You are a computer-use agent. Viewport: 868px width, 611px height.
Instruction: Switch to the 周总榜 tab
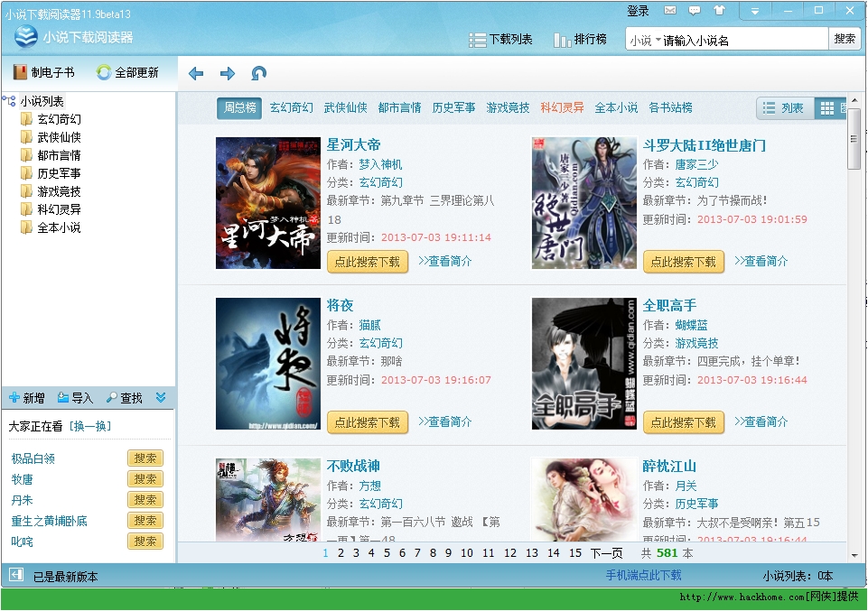(x=239, y=107)
